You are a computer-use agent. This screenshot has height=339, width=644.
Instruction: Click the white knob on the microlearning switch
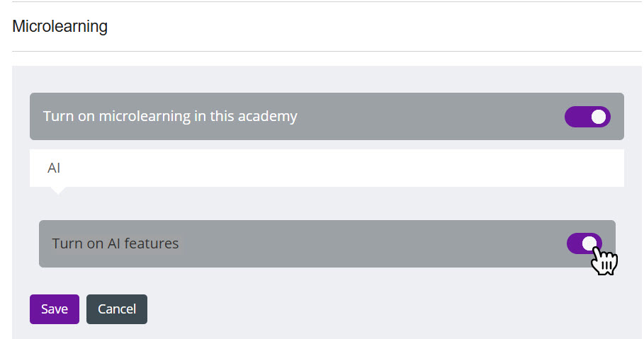599,117
